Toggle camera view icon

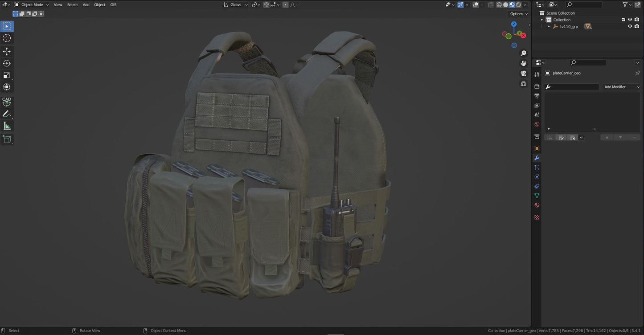524,74
